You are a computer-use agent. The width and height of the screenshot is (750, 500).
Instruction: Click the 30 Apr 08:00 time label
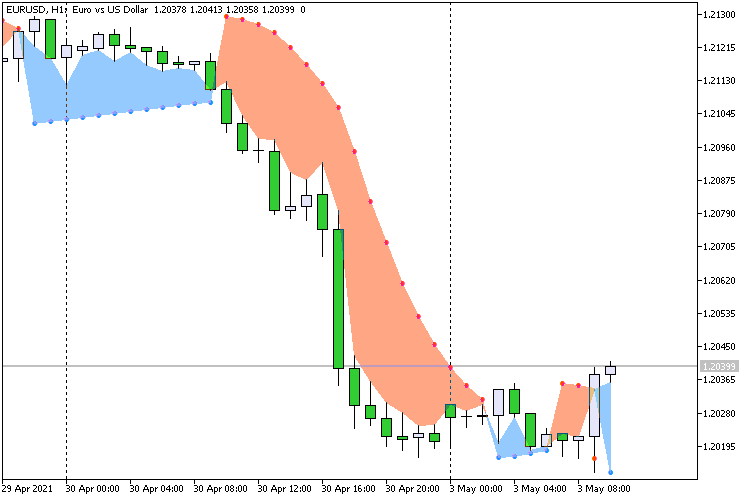coord(221,489)
